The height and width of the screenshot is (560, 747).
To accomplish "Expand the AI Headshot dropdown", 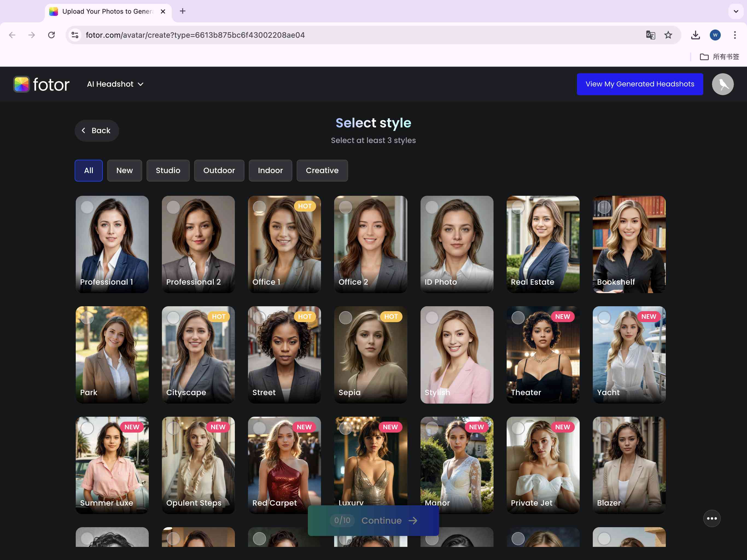I will point(115,84).
